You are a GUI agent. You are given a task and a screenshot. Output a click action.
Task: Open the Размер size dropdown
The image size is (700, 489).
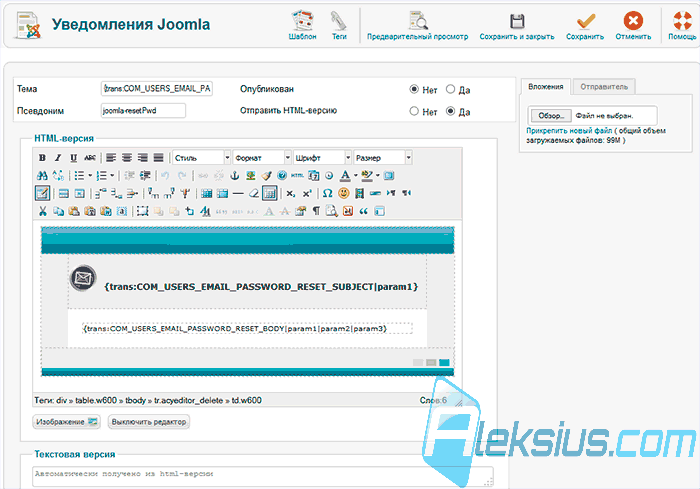[x=383, y=158]
